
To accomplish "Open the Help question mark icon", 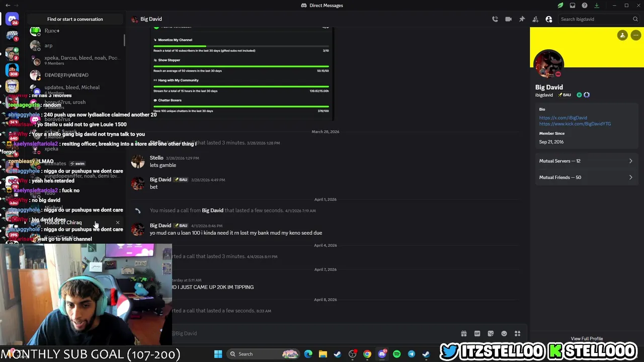I will pyautogui.click(x=585, y=6).
